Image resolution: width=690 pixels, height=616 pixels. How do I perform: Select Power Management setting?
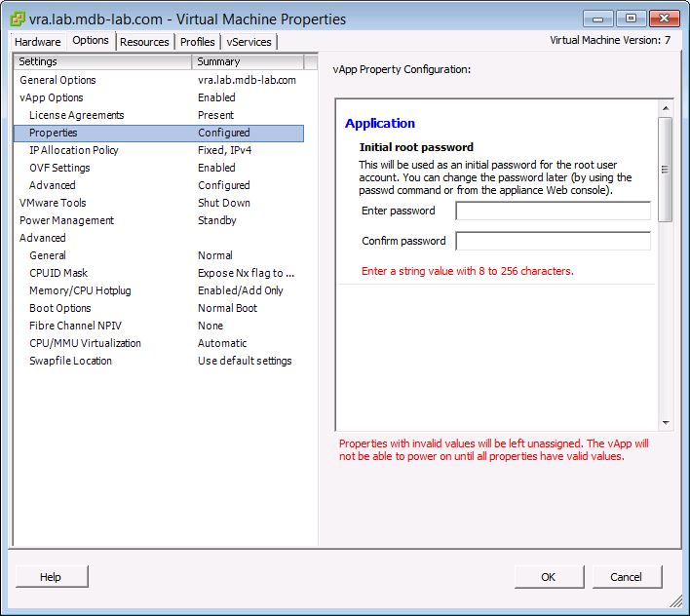click(x=66, y=220)
